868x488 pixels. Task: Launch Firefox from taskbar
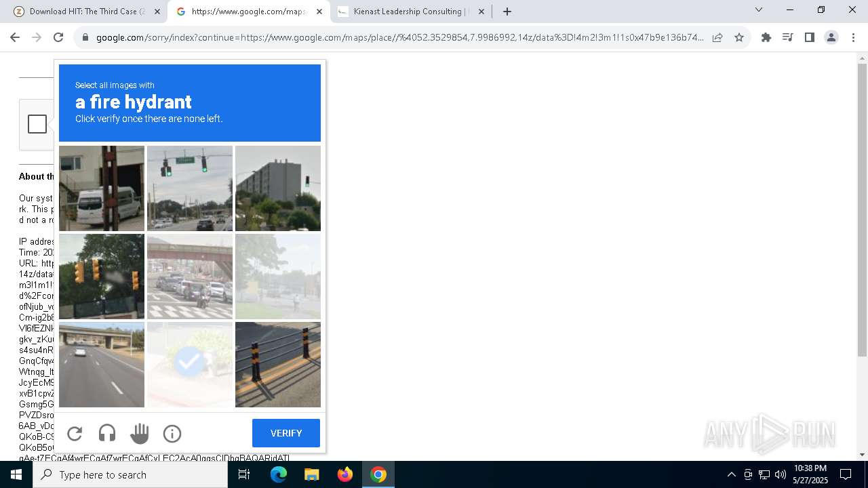[x=345, y=474]
